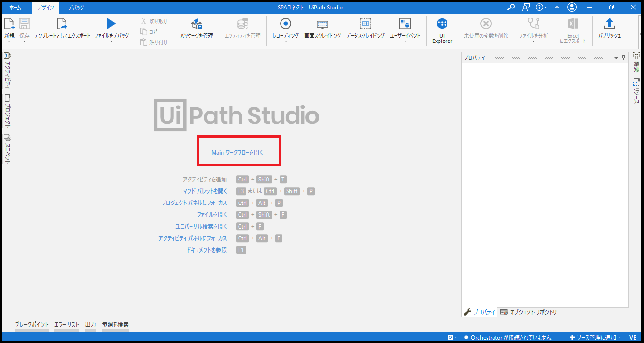Click the Open Command Palette (コマンド パレットを開く) link
This screenshot has width=644, height=343.
203,191
